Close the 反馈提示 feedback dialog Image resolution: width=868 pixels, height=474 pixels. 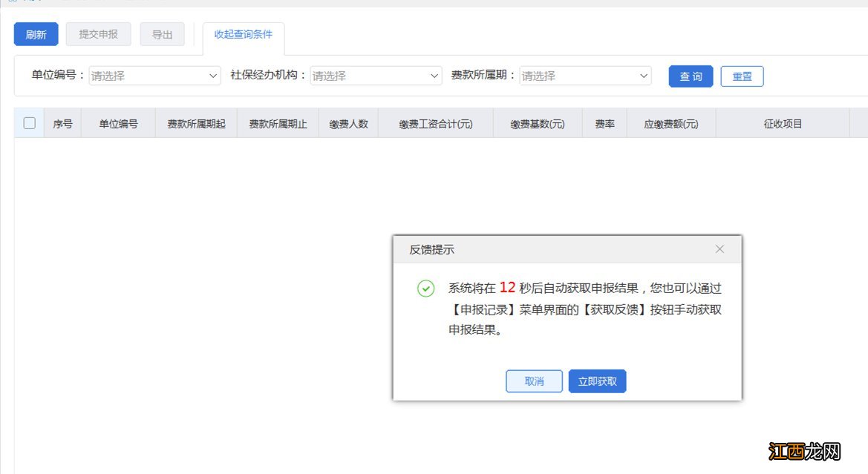(x=719, y=249)
